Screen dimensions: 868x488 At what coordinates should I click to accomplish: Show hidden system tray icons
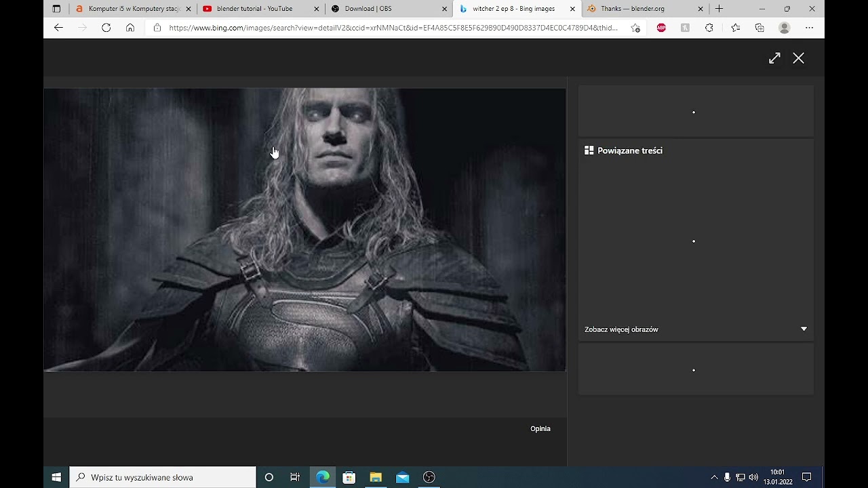tap(714, 477)
